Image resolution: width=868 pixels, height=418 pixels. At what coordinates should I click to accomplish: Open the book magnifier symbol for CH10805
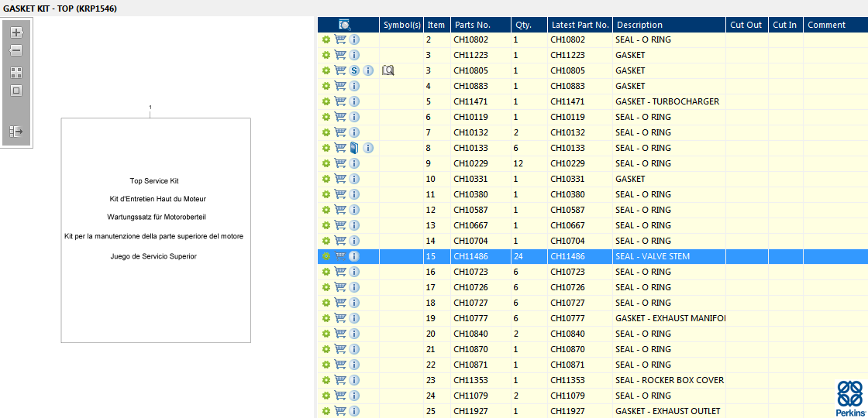(388, 70)
